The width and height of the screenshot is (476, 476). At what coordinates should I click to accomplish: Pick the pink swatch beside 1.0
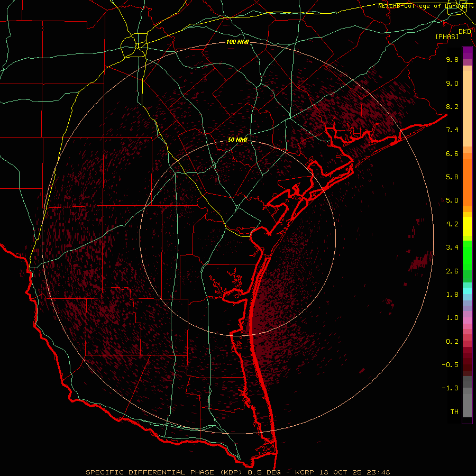pyautogui.click(x=467, y=320)
